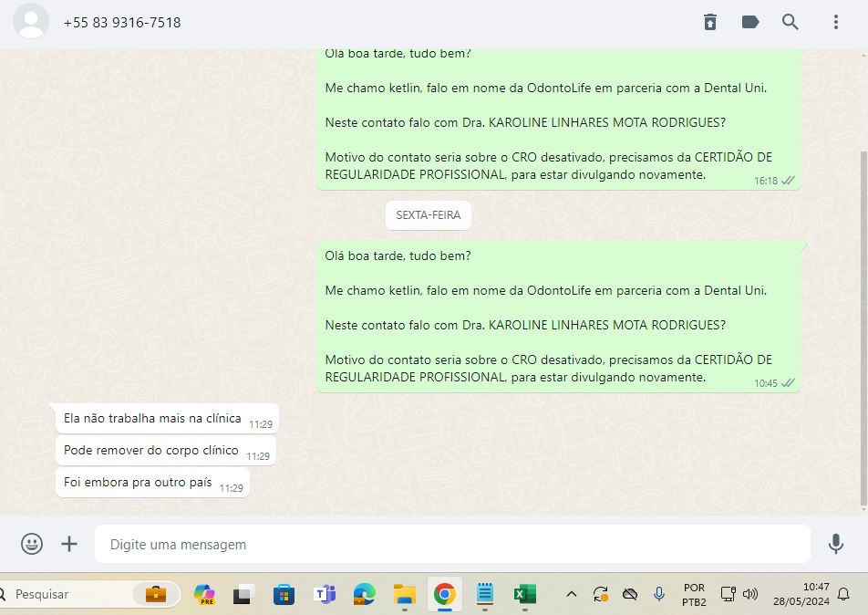Open clock showing 10:47 28/05/2024
This screenshot has width=868, height=615.
tap(801, 594)
